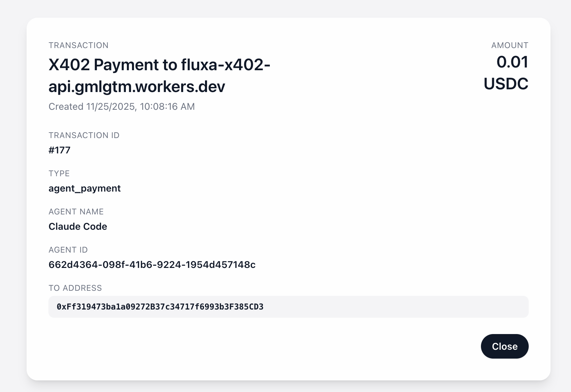This screenshot has height=392, width=571.
Task: Select the agent ID UUID value
Action: tap(152, 265)
